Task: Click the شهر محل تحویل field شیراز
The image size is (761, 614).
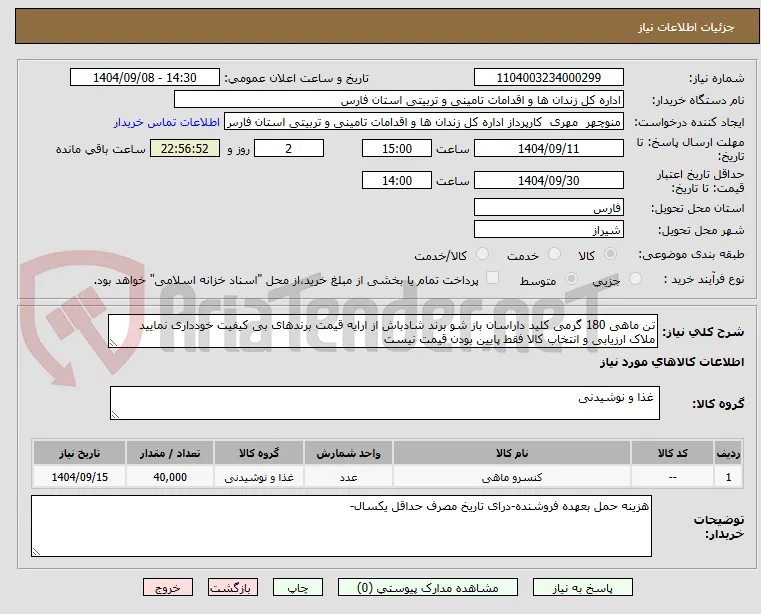Action: (x=548, y=229)
